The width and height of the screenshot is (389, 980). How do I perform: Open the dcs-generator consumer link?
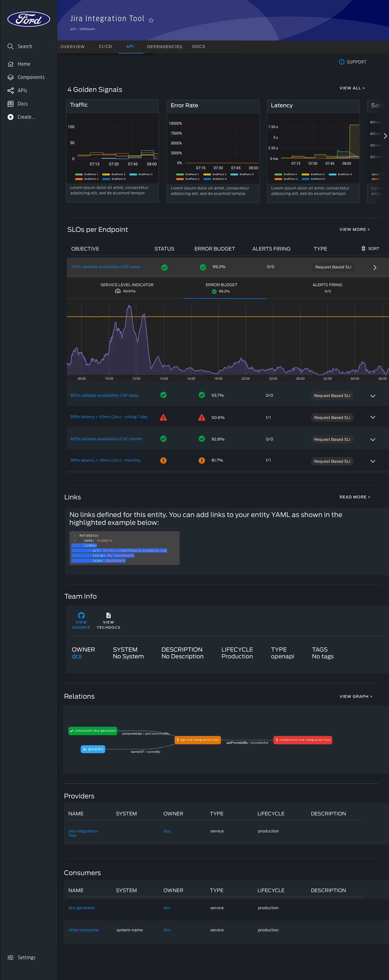click(82, 908)
